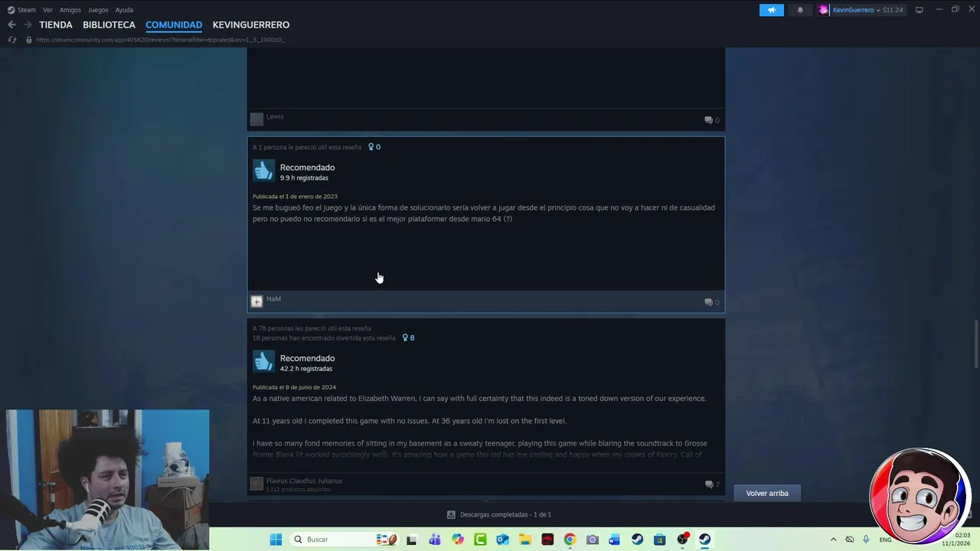980x551 pixels.
Task: Open Microsoft Store on the taskbar
Action: (659, 540)
